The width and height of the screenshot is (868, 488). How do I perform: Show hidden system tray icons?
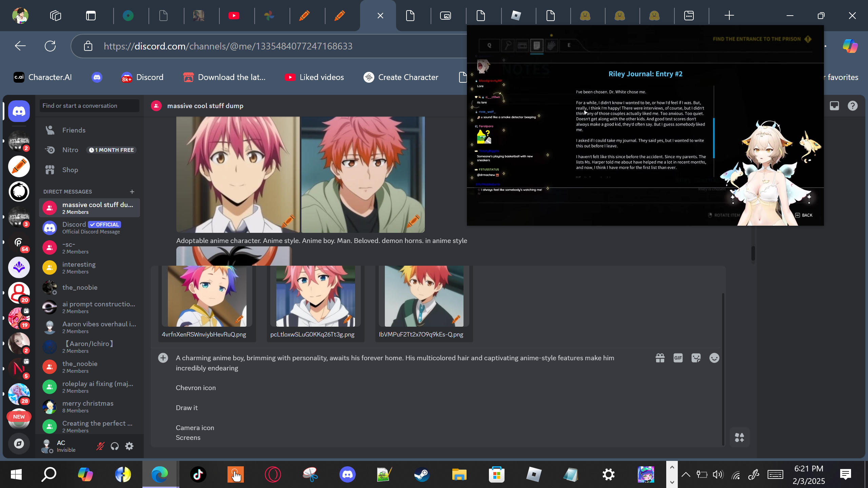686,474
